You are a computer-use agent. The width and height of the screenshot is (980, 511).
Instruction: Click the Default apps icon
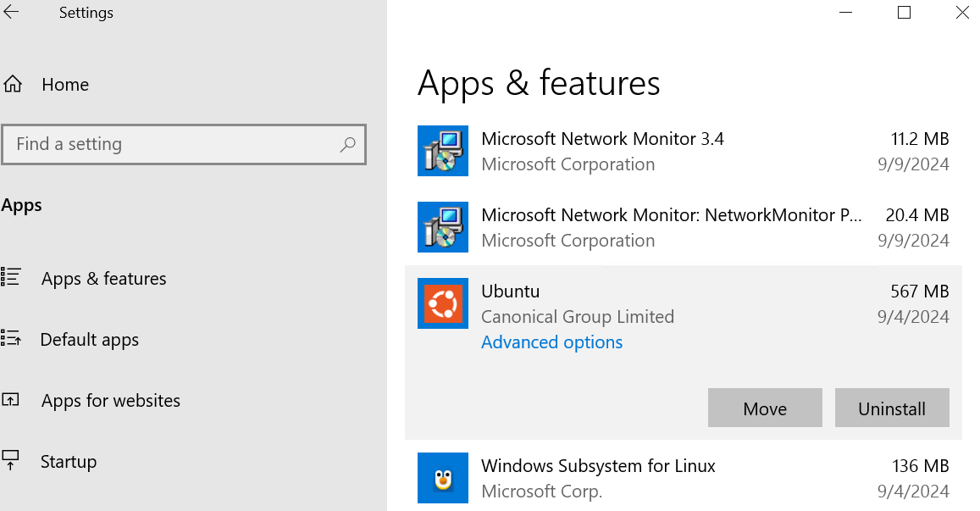tap(11, 338)
